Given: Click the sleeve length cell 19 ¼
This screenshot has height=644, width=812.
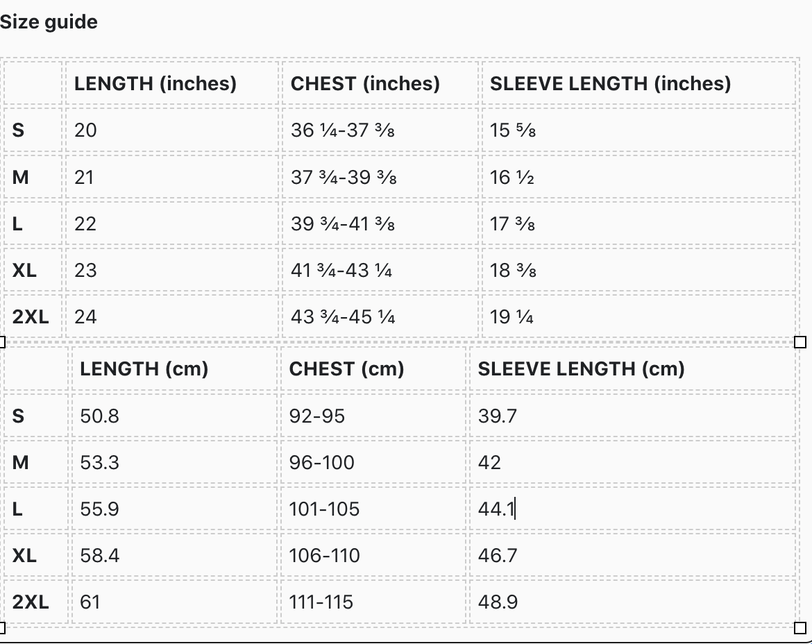Looking at the screenshot, I should [x=638, y=316].
